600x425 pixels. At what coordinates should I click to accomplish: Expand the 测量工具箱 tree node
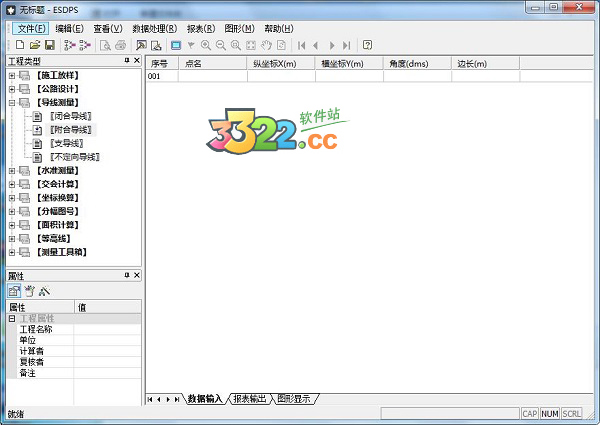click(x=12, y=252)
